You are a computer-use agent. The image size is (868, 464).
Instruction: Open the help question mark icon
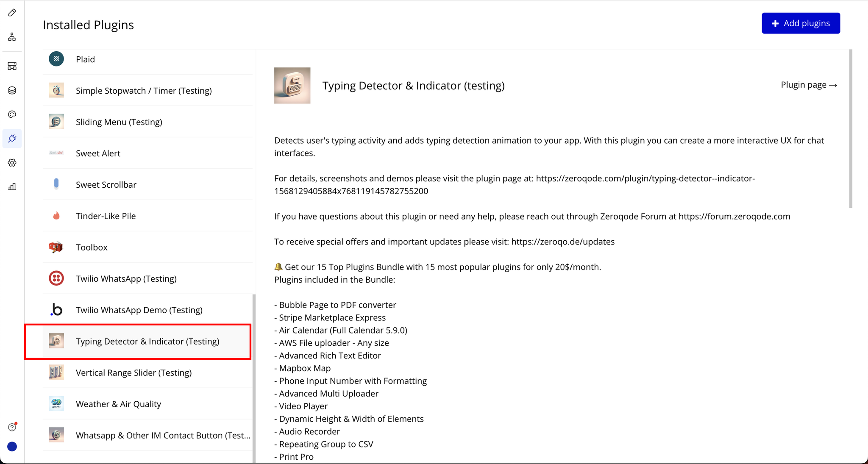12,427
